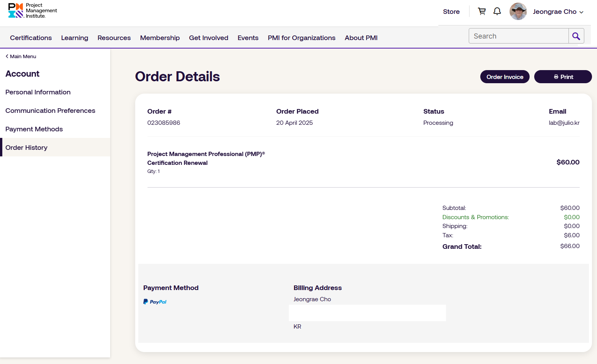Open Payment Methods page
Image resolution: width=597 pixels, height=364 pixels.
pos(34,129)
